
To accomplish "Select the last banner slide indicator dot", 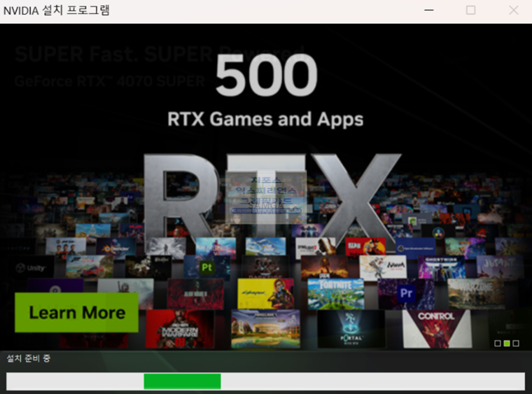I will click(516, 343).
